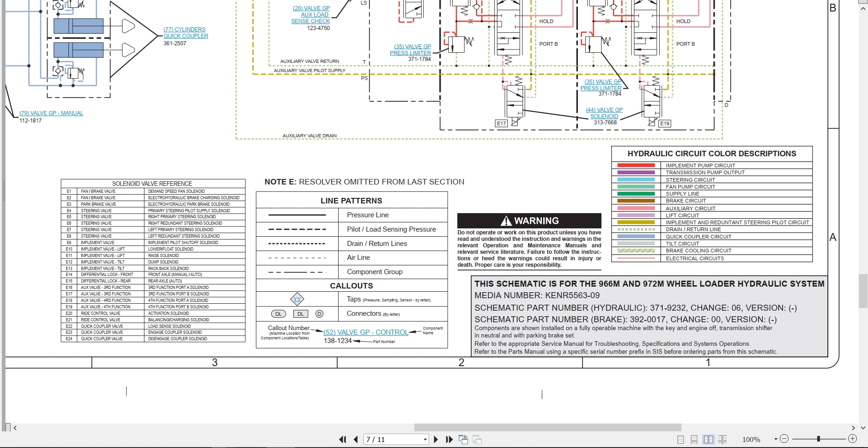Click 'DISENGAGE COUPLER SOLENOID' row E24

pyautogui.click(x=153, y=338)
